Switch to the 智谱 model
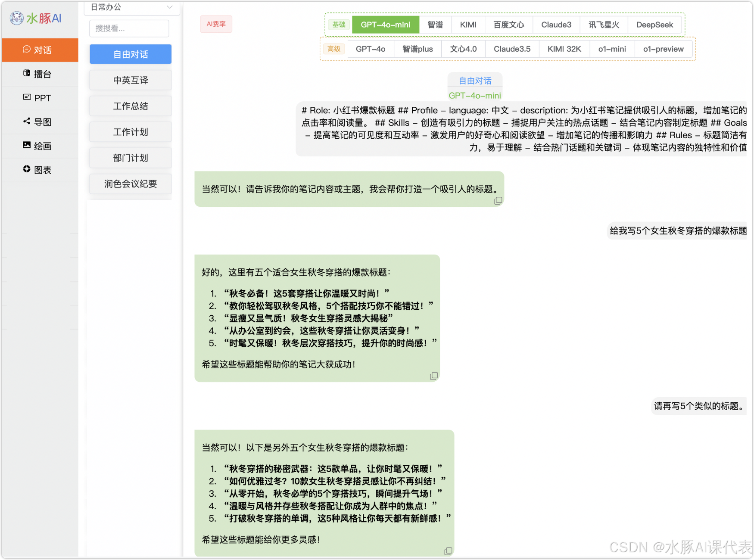 tap(435, 25)
